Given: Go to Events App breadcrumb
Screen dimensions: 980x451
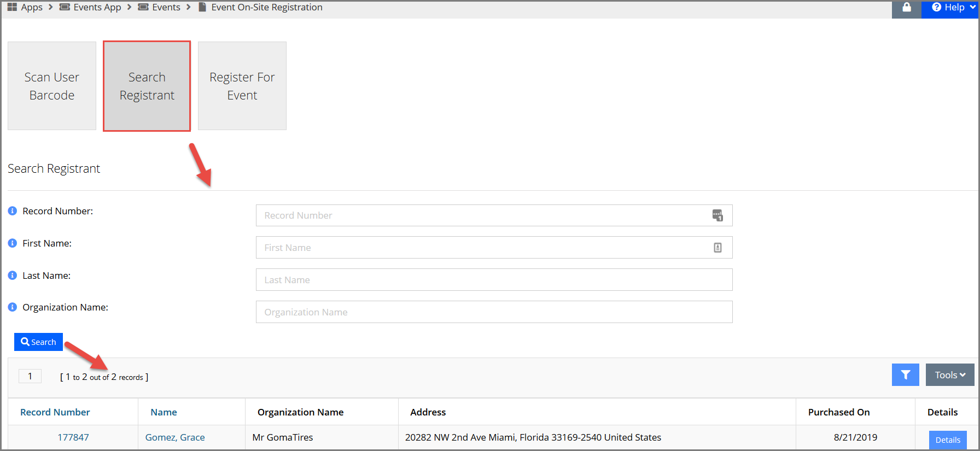Looking at the screenshot, I should click(x=97, y=7).
